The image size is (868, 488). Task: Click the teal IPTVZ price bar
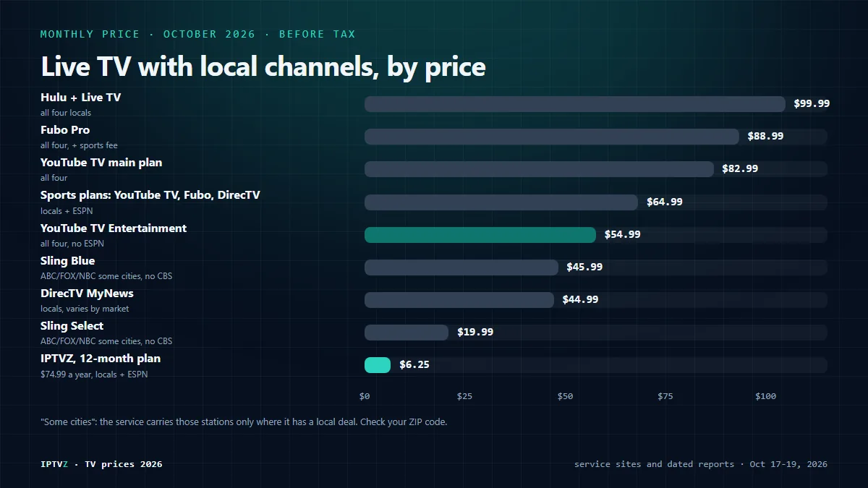point(378,365)
